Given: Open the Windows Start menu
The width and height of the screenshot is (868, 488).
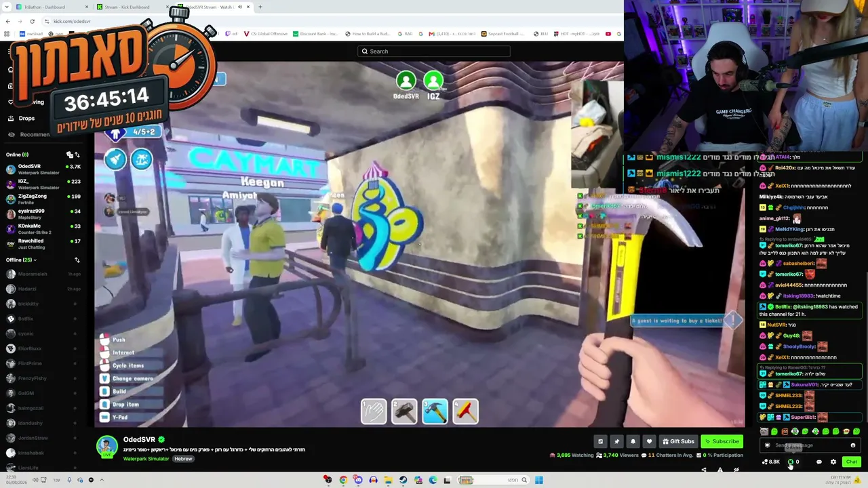Looking at the screenshot, I should click(x=538, y=480).
